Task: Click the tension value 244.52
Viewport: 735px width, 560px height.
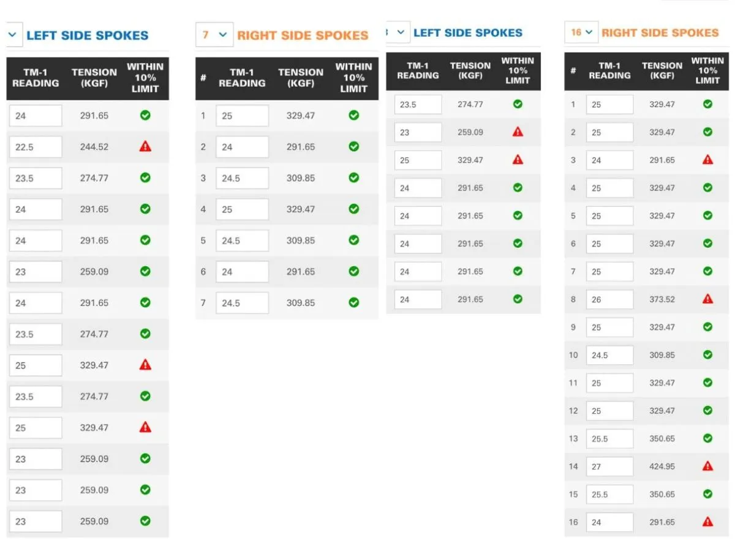Action: [x=94, y=147]
